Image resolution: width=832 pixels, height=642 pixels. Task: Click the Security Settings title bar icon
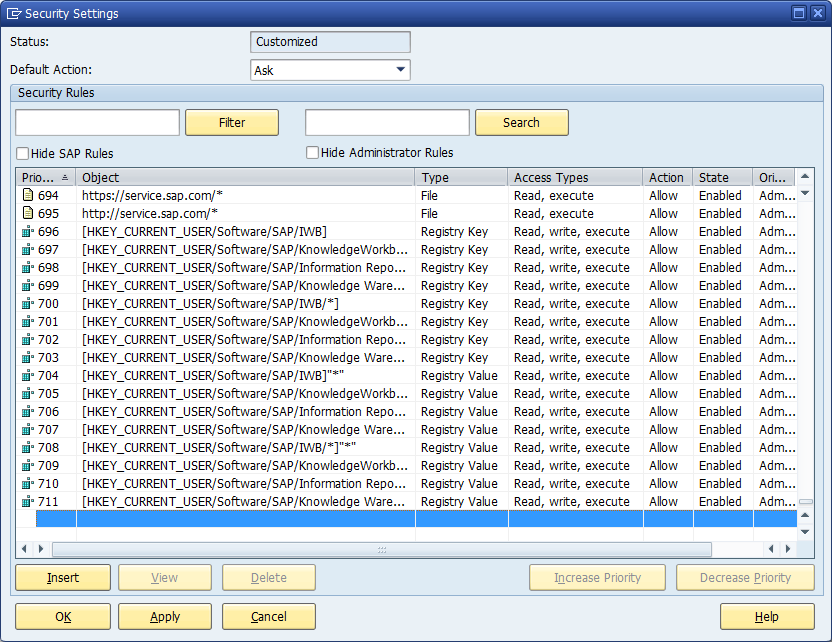coord(14,14)
